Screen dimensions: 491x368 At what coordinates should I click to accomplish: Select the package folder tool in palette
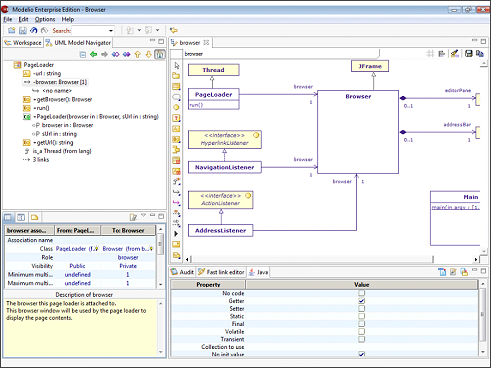pyautogui.click(x=176, y=76)
